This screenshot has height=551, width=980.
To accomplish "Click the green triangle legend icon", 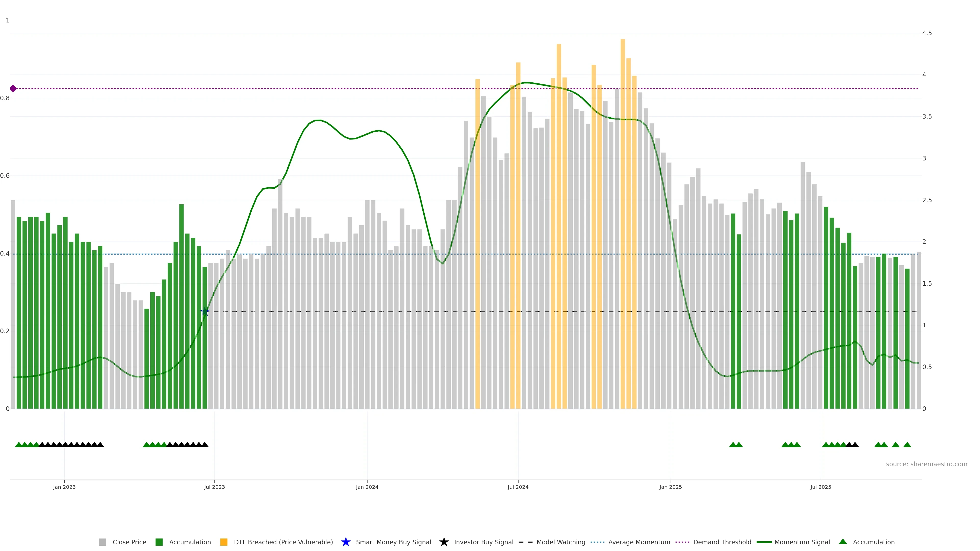I will (843, 542).
